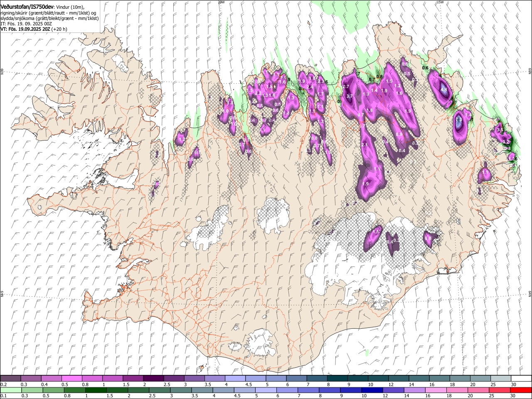The image size is (532, 399).
Task: Select the 'IT: Fös. 19. 09. 2025 00Z' line
Action: tap(27, 24)
